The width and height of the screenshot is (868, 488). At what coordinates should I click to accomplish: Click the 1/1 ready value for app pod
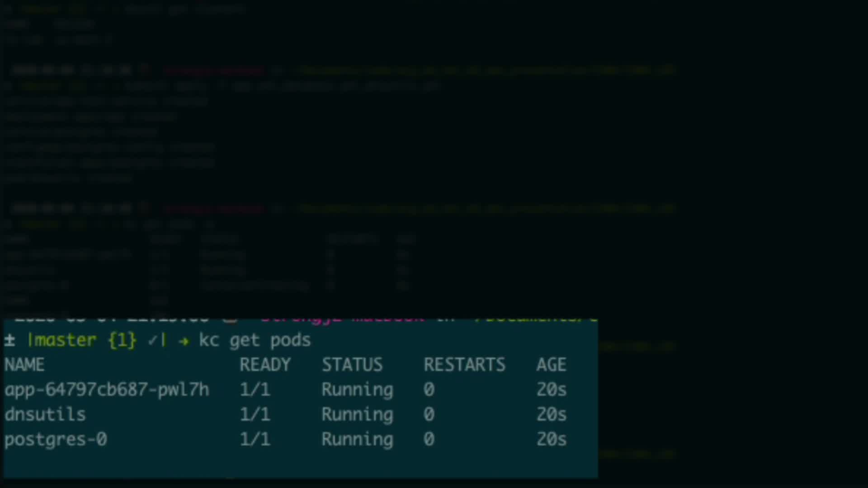(x=255, y=389)
